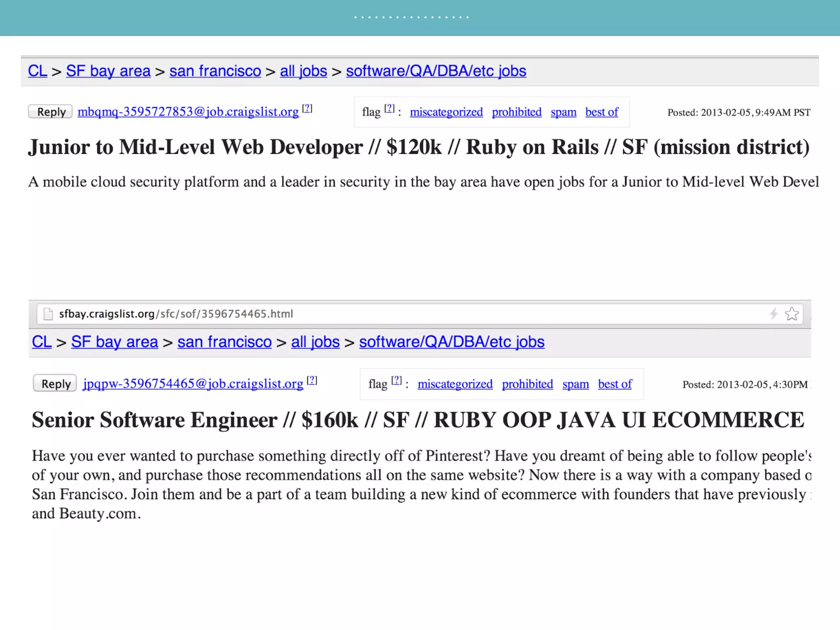Screen dimensions: 840x630
Task: Click the lightning bolt icon in address bar
Action: point(774,314)
